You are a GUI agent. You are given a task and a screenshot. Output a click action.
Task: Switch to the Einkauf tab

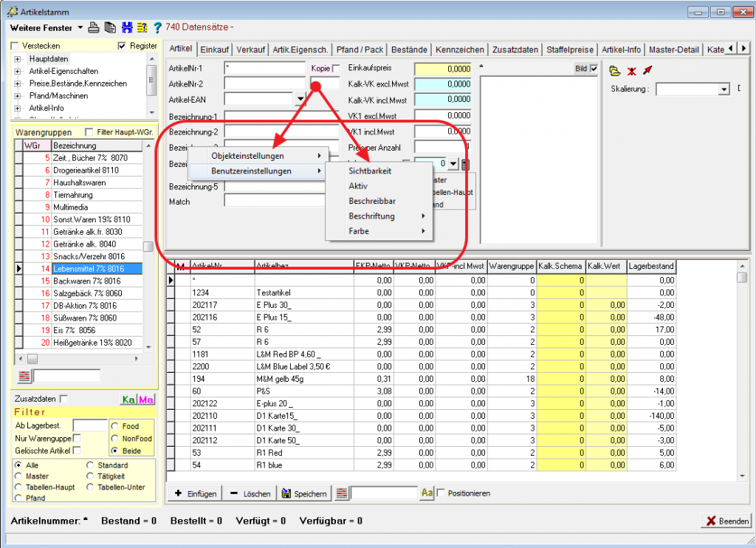(215, 49)
